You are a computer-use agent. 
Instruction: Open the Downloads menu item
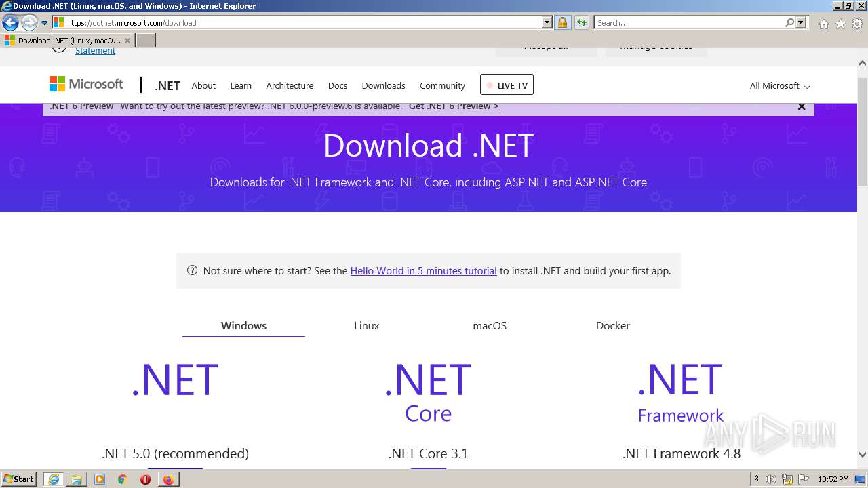383,86
